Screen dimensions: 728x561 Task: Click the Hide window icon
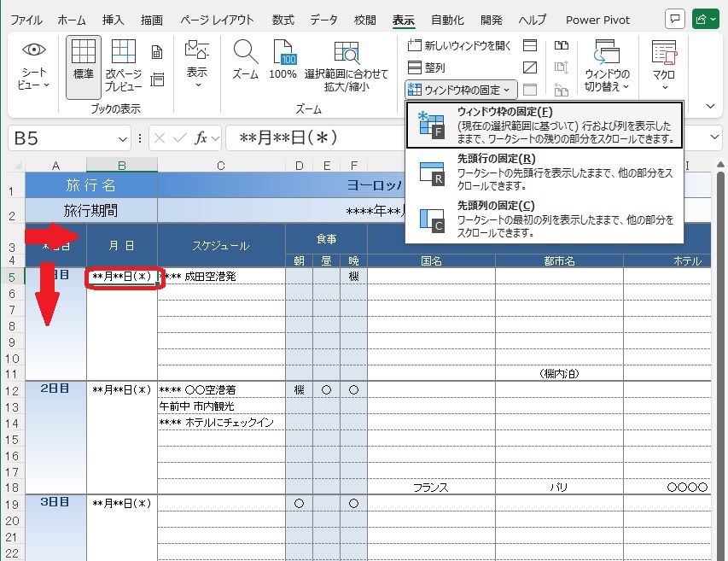[530, 67]
